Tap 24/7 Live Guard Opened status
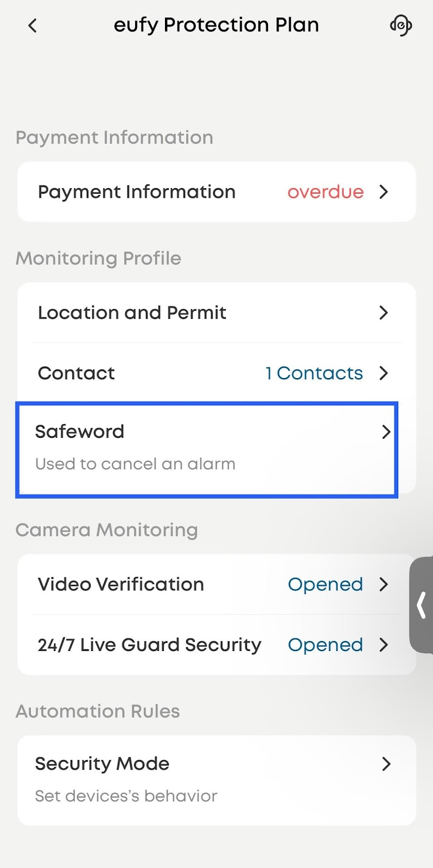The image size is (433, 868). (325, 644)
